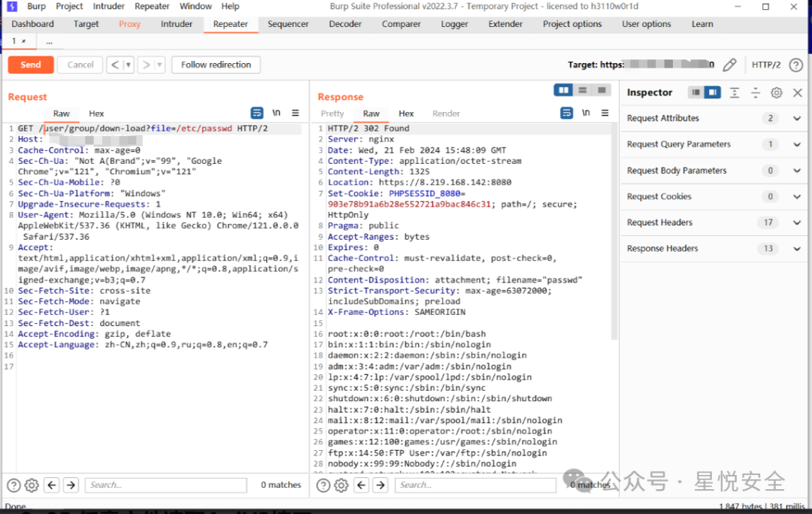Open the Help menu
812x514 pixels.
pos(230,6)
